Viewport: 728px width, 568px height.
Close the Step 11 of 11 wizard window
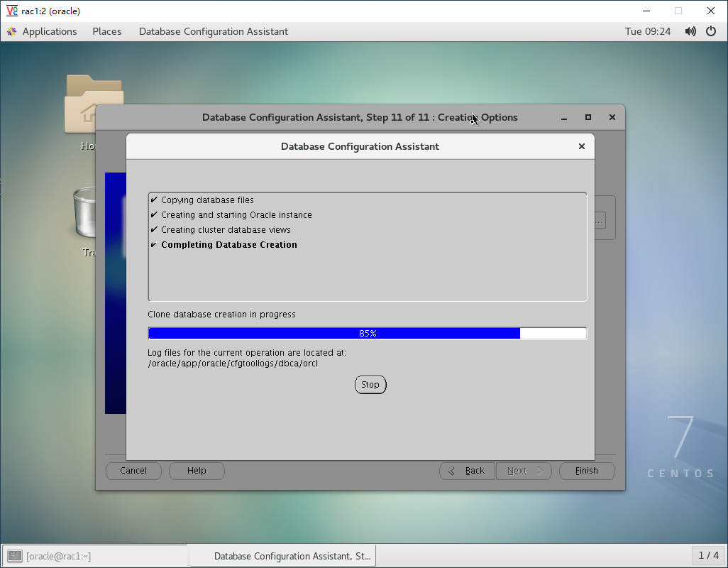(x=612, y=117)
